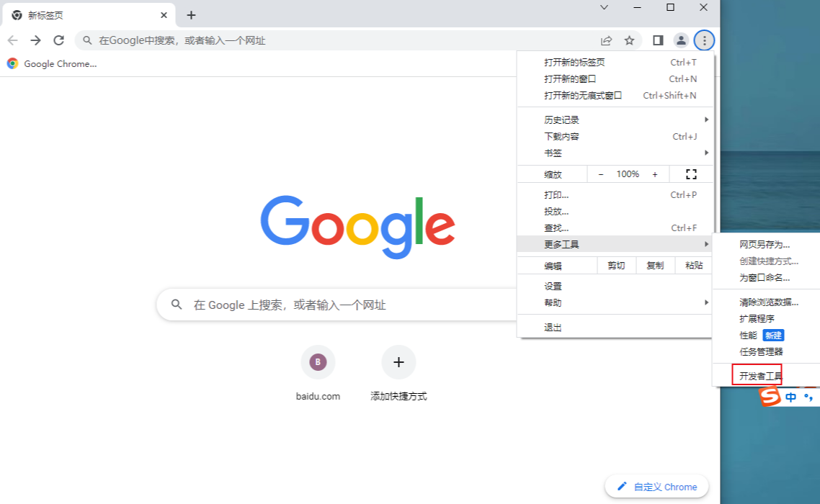820x504 pixels.
Task: Select the 新标签页 tab
Action: click(x=89, y=15)
